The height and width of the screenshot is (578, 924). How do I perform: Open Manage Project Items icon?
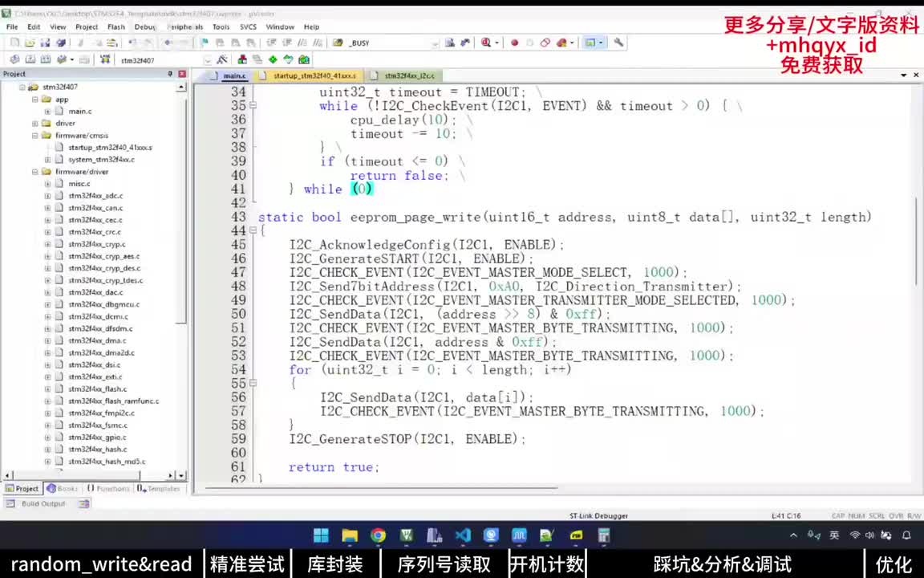click(x=242, y=59)
